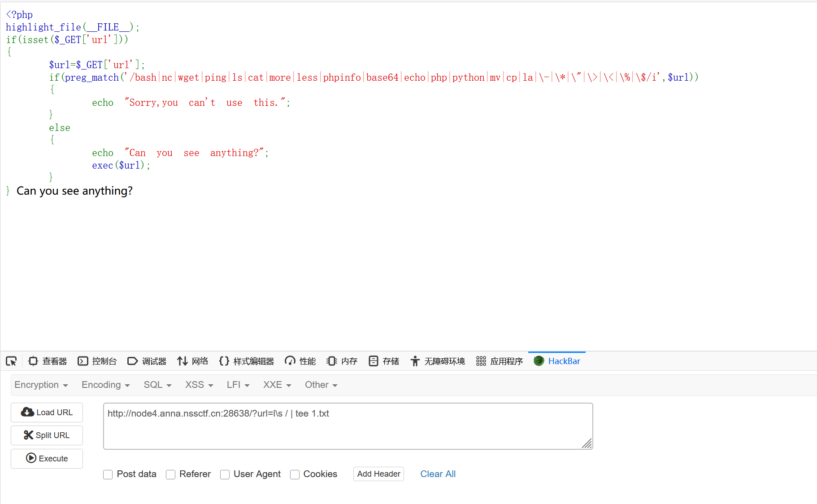Open the 样式编辑器 style editor tab

pos(247,361)
